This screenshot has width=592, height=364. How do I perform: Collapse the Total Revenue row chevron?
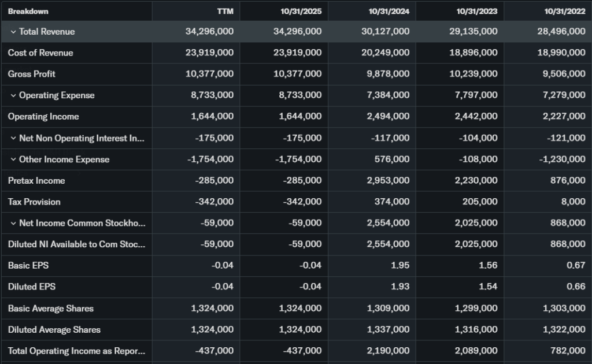click(x=13, y=32)
